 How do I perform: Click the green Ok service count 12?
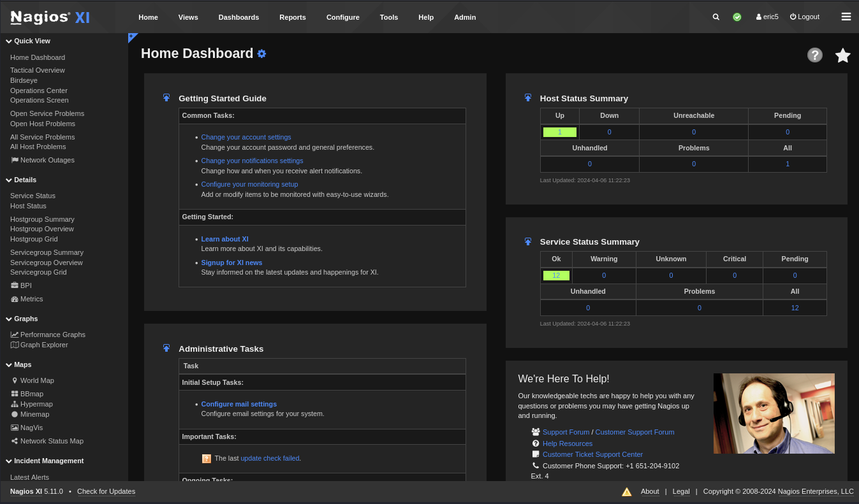point(556,275)
